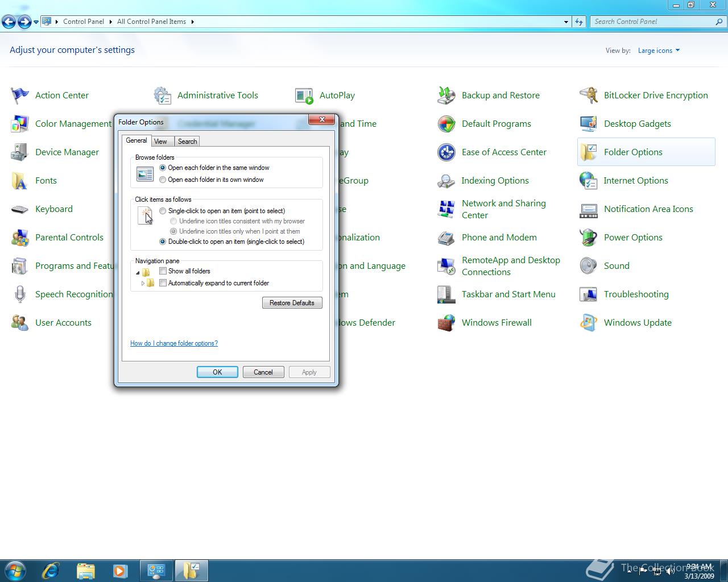
Task: Open the Action Center flag icon
Action: click(20, 95)
